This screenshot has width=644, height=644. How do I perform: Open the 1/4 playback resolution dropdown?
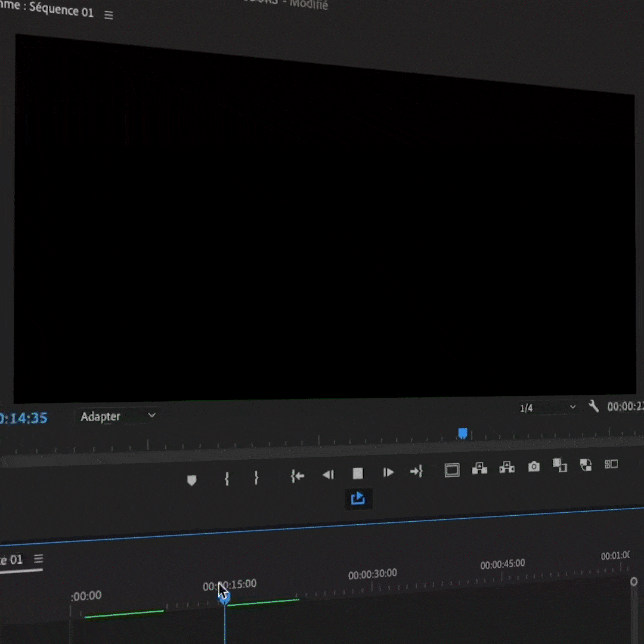[x=547, y=408]
